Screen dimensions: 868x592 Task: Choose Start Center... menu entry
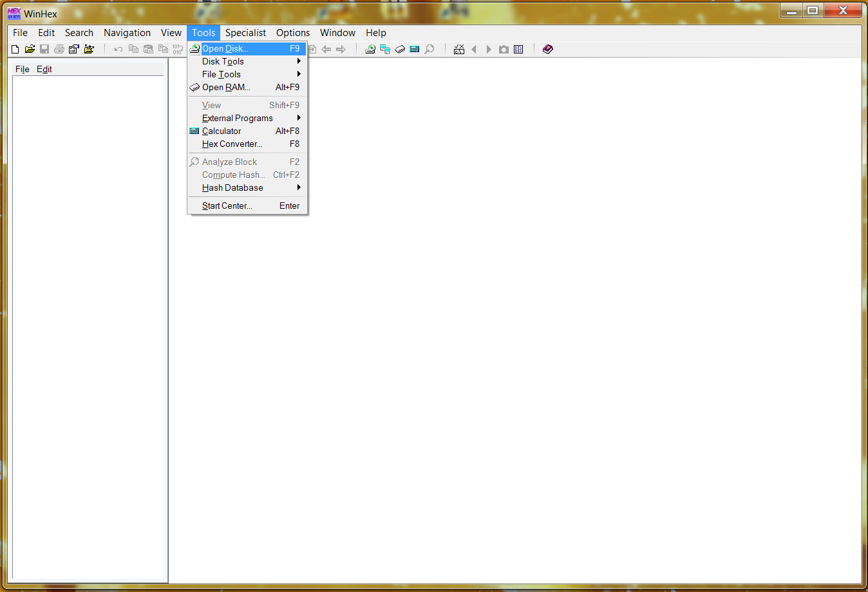coord(248,205)
